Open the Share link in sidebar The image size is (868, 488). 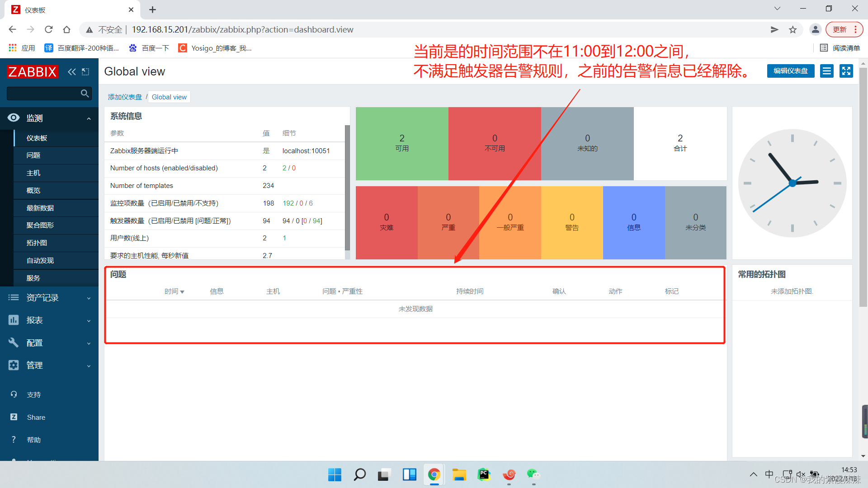pos(36,418)
